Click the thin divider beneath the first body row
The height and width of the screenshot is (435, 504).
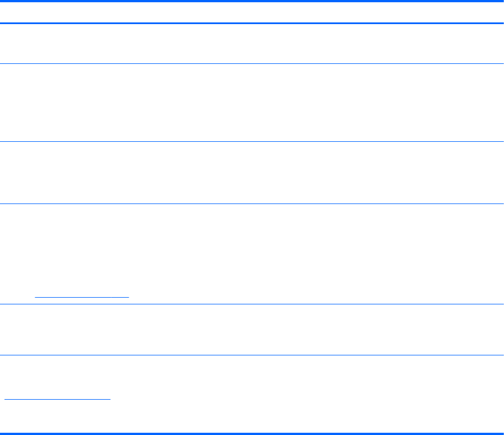252,63
